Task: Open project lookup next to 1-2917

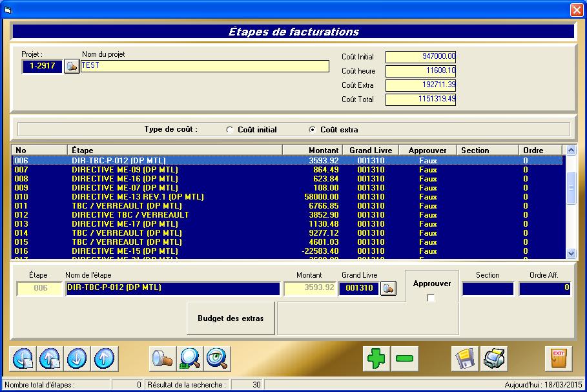Action: click(x=71, y=66)
